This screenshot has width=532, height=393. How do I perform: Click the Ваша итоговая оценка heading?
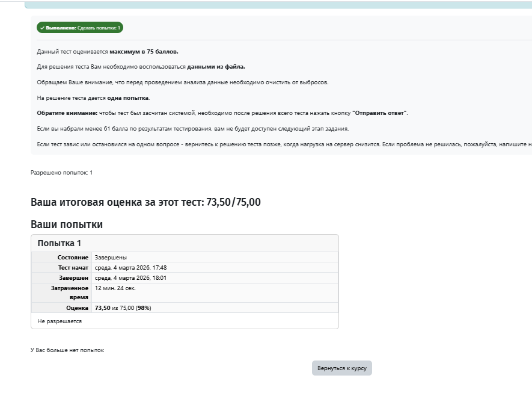[x=145, y=202]
